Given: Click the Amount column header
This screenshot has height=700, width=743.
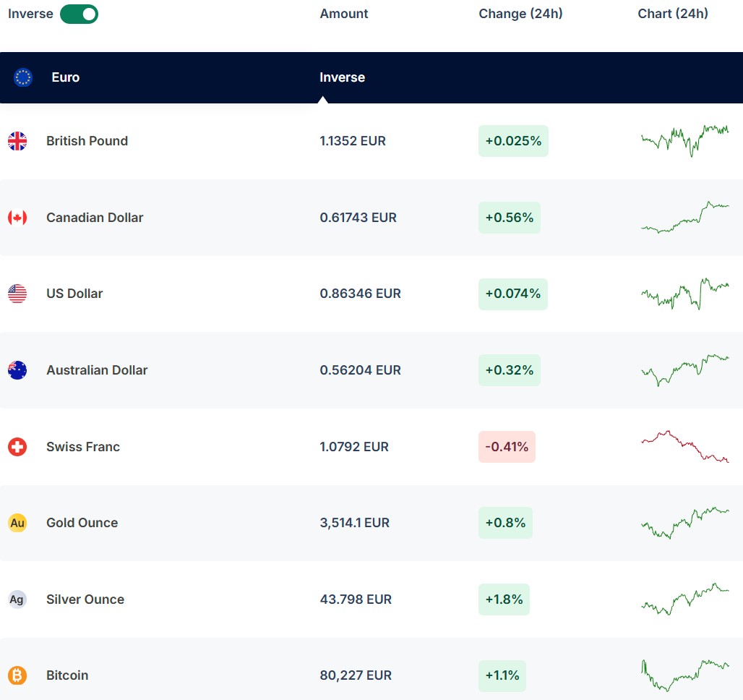Looking at the screenshot, I should (x=344, y=14).
